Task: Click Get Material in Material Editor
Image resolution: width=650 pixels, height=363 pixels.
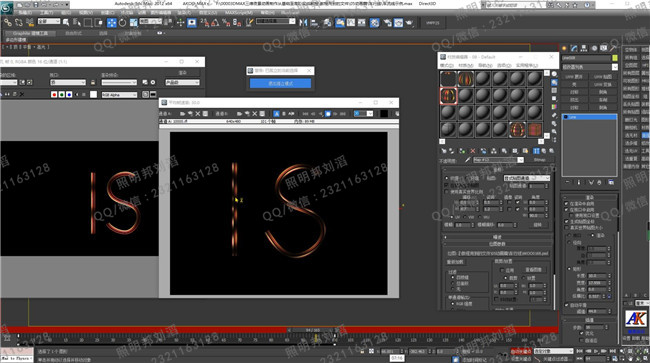Action: pos(444,151)
